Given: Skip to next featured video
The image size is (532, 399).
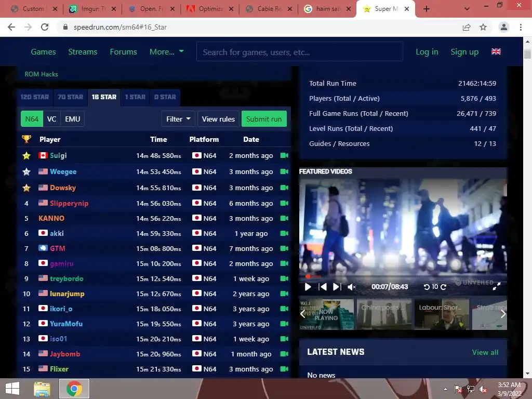Looking at the screenshot, I should 336,287.
